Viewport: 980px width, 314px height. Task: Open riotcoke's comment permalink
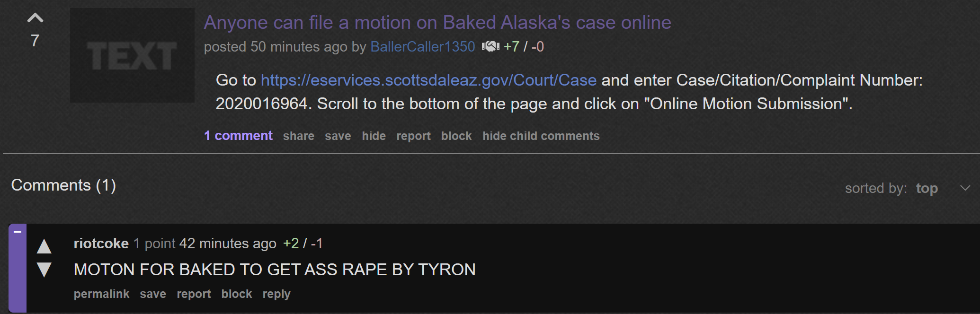coord(101,294)
